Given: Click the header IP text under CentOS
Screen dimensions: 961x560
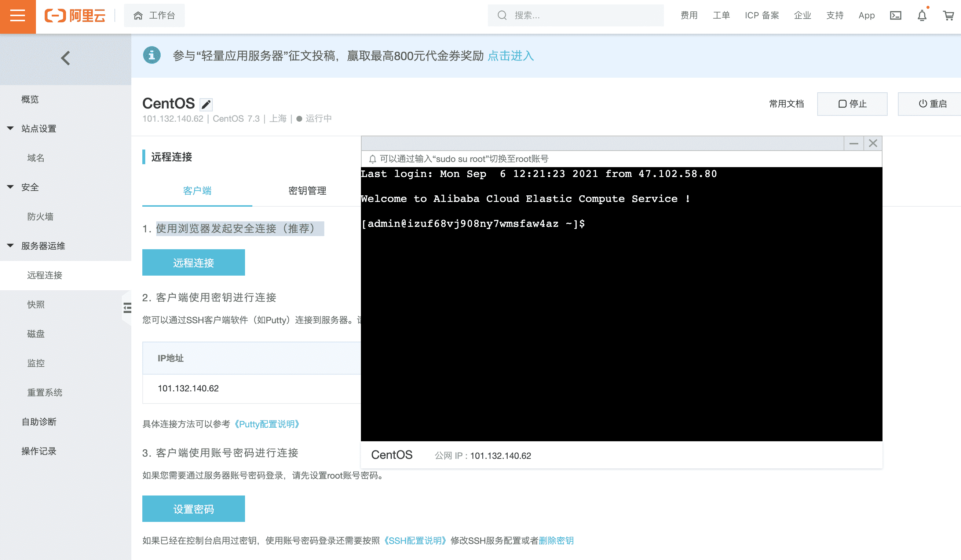Looking at the screenshot, I should tap(173, 118).
